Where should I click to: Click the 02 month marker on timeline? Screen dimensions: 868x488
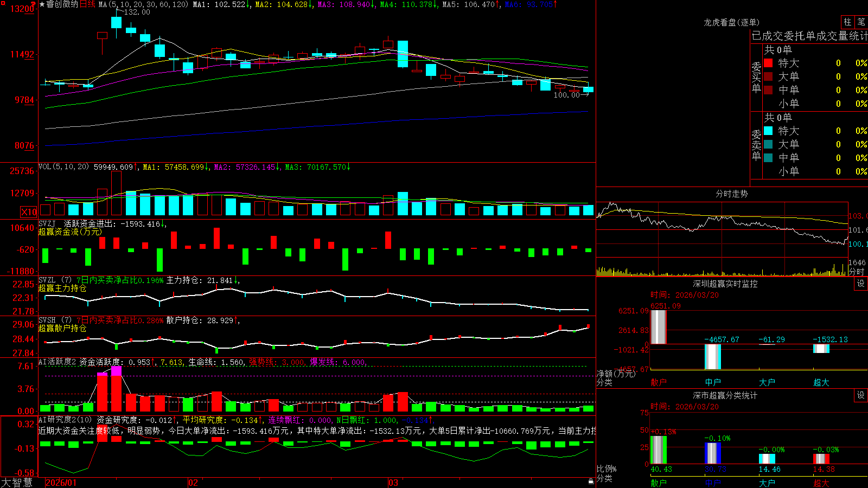point(193,483)
